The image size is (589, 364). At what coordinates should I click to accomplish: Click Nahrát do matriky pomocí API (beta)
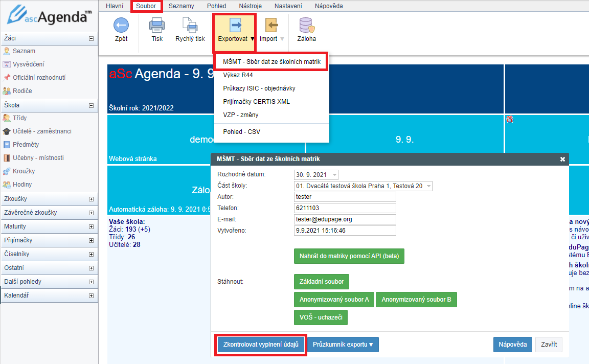click(x=349, y=256)
